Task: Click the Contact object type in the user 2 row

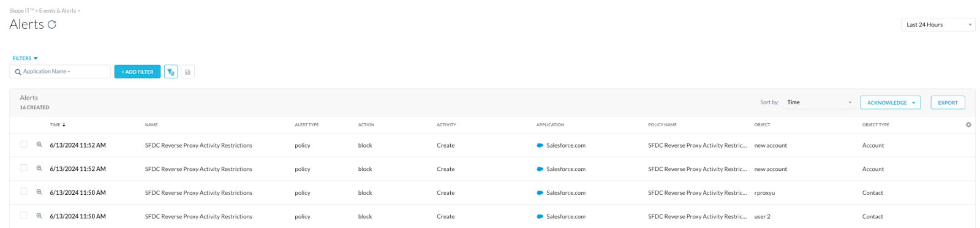Action: pos(873,216)
